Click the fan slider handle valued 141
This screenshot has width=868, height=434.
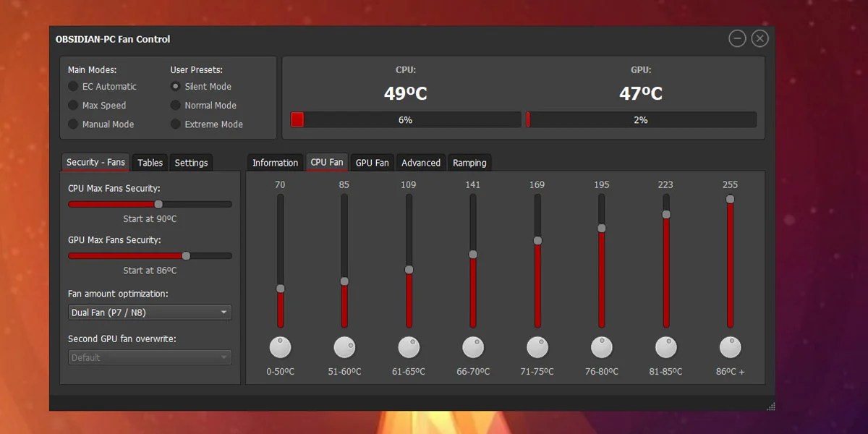coord(473,255)
